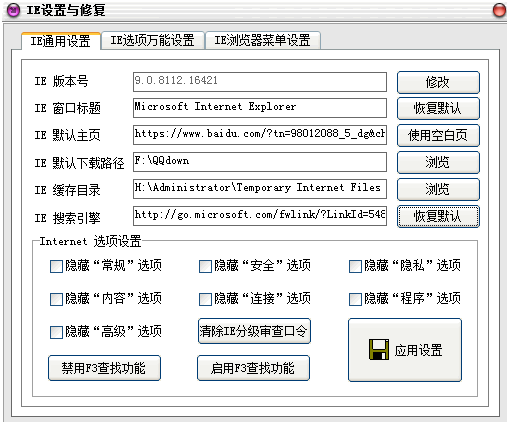Click the 清除IE分级审查口令 button
This screenshot has width=507, height=422.
254,331
